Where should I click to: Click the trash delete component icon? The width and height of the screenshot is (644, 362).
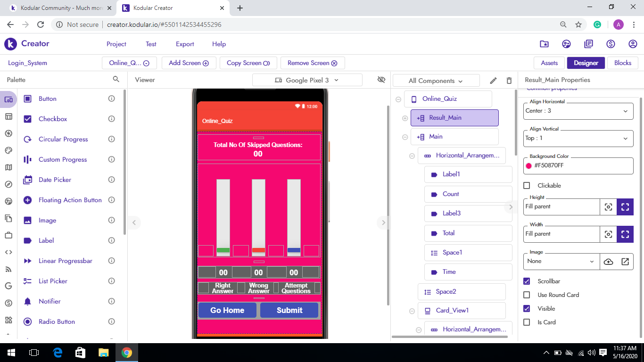(x=509, y=81)
